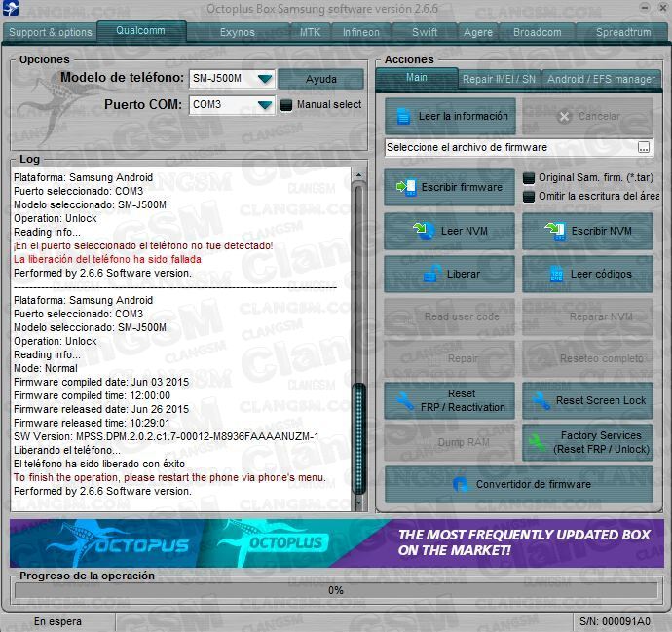
Task: Open the Puerto COM dropdown
Action: 265,105
